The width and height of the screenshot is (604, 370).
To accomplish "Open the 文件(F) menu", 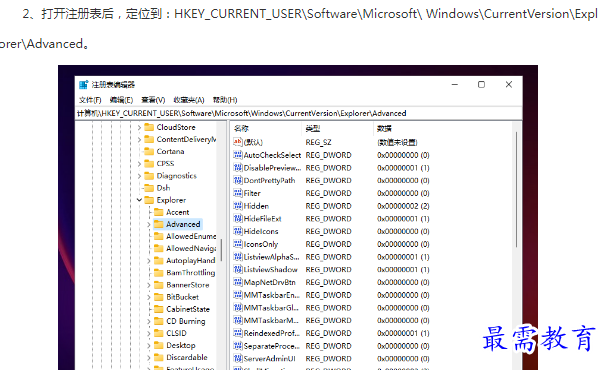I will pos(90,100).
